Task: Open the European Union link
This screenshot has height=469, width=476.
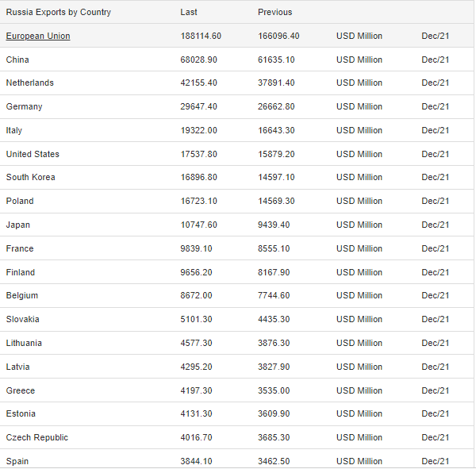Action: pyautogui.click(x=38, y=37)
